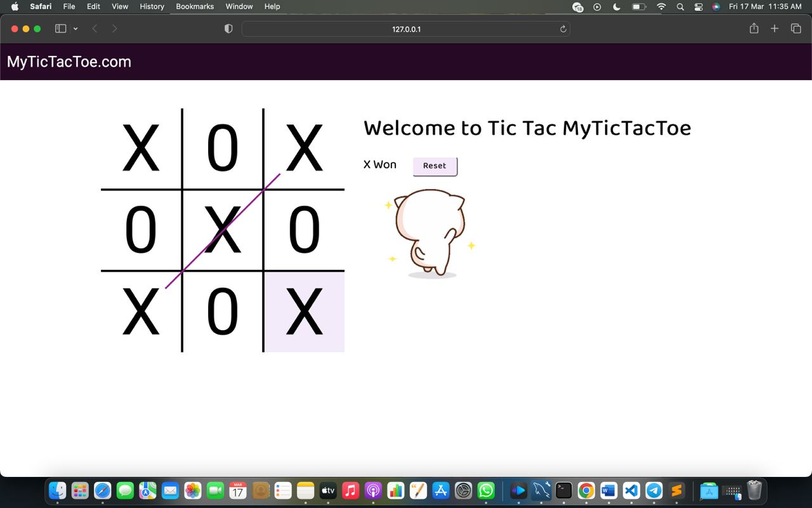Image resolution: width=812 pixels, height=508 pixels.
Task: Expand the sidebar chevron dropdown
Action: click(x=75, y=29)
